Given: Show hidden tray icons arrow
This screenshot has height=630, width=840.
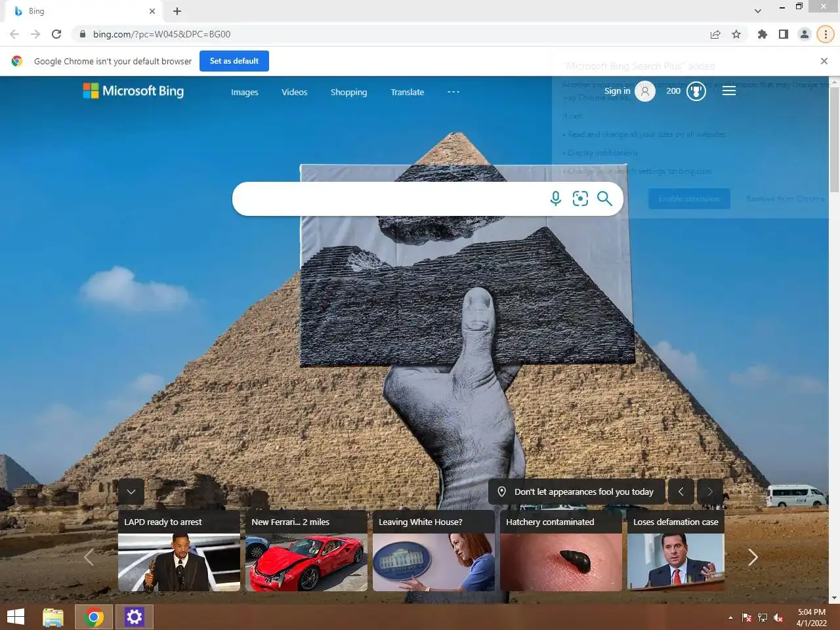Looking at the screenshot, I should coord(730,618).
